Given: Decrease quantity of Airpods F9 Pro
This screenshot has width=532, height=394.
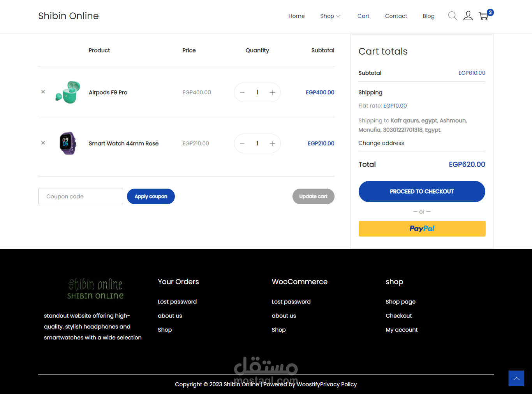Looking at the screenshot, I should (x=242, y=92).
